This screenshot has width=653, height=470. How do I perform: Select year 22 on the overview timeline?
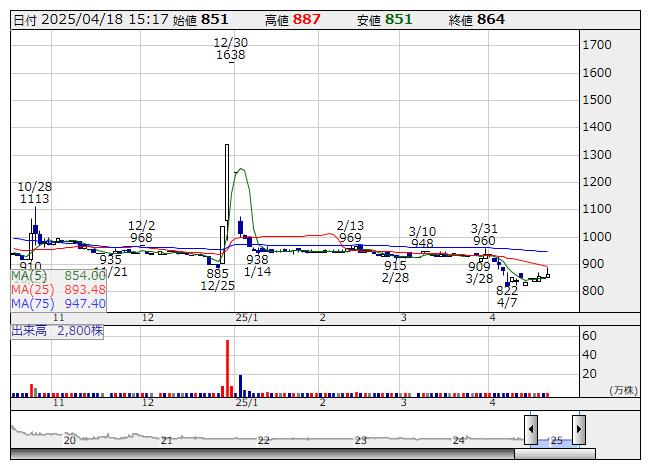pyautogui.click(x=264, y=440)
